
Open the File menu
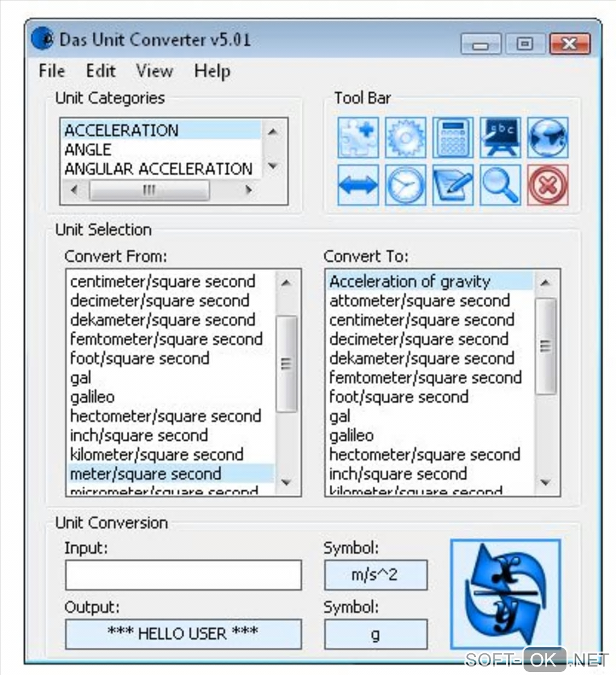pos(52,71)
